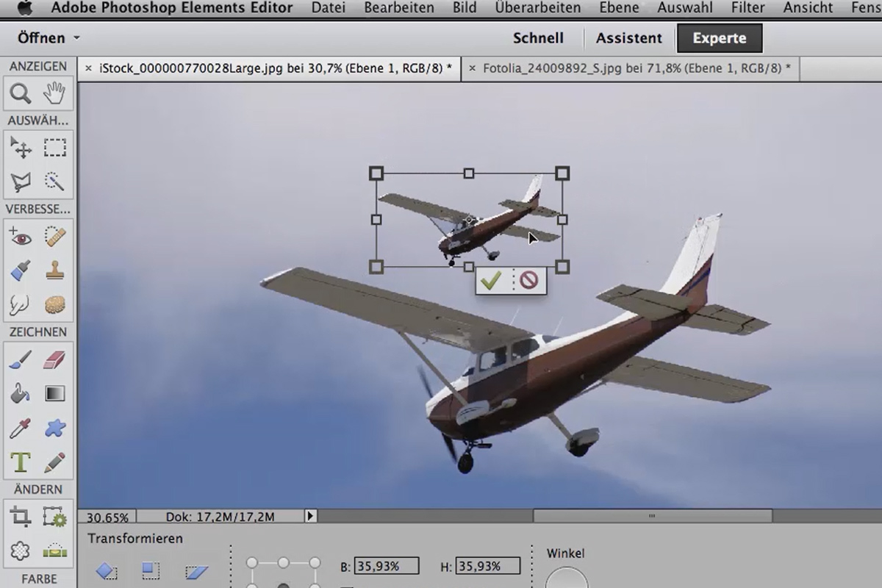Select the Spot Healing bandage tool
882x588 pixels.
55,237
